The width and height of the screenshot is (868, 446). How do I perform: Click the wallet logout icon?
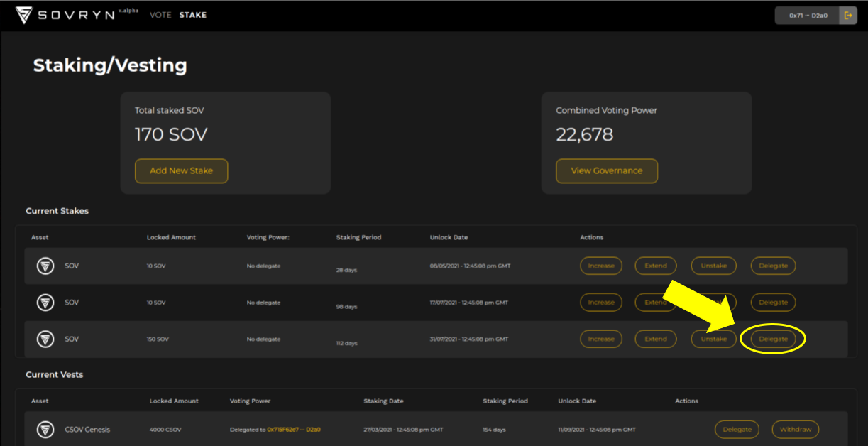pos(848,16)
